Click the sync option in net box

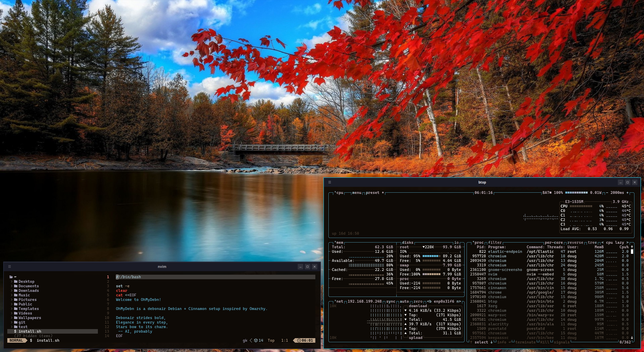[391, 301]
